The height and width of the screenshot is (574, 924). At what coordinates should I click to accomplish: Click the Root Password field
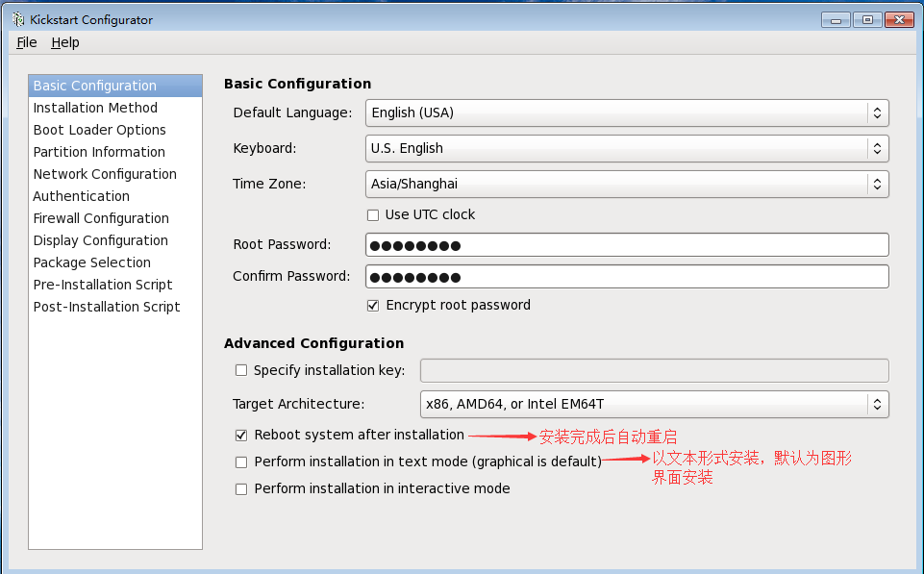click(x=627, y=244)
